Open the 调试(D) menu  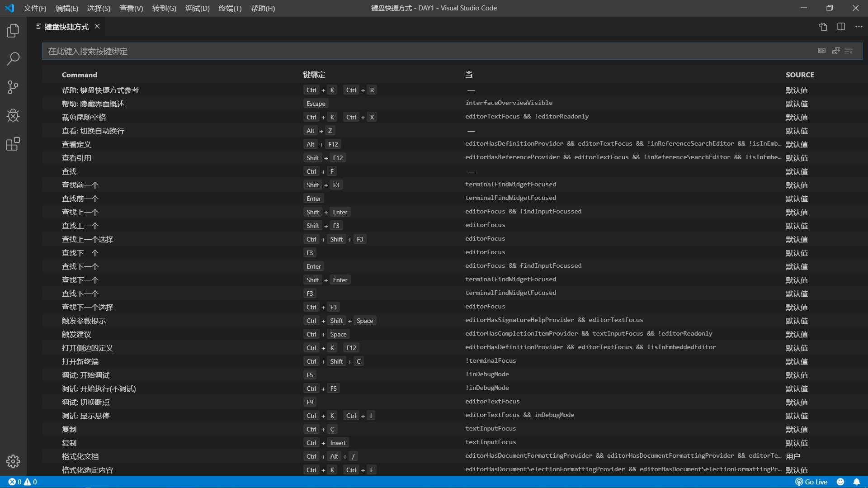[198, 8]
